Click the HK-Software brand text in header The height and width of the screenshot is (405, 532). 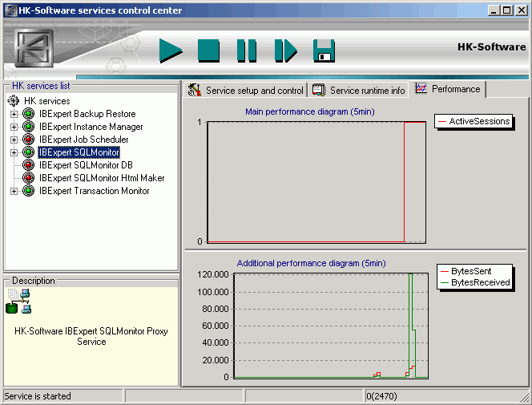point(492,47)
